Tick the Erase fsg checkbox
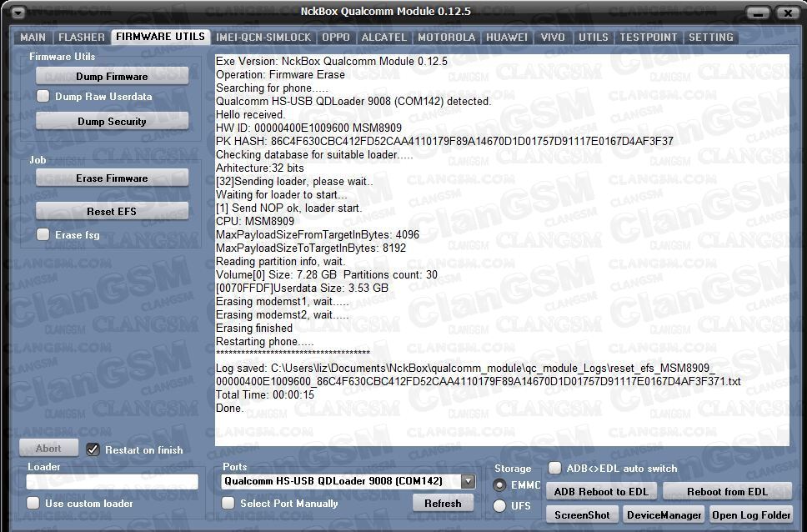 point(43,235)
